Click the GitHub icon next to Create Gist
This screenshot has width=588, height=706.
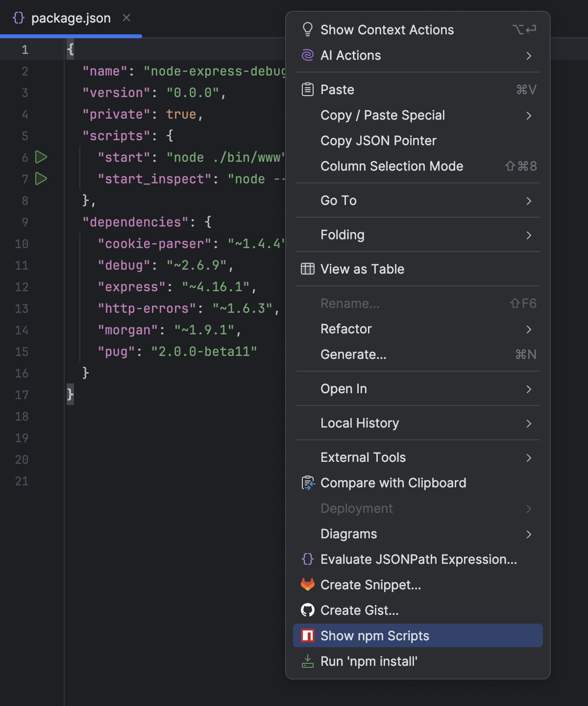point(307,610)
